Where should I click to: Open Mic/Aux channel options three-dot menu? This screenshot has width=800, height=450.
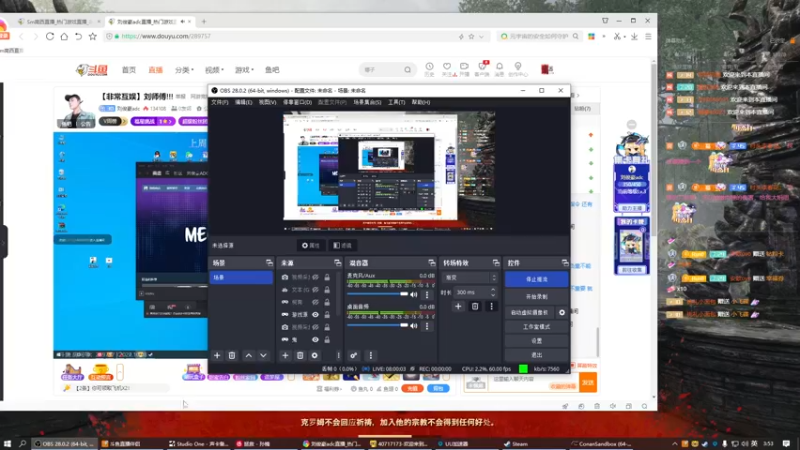(x=427, y=294)
